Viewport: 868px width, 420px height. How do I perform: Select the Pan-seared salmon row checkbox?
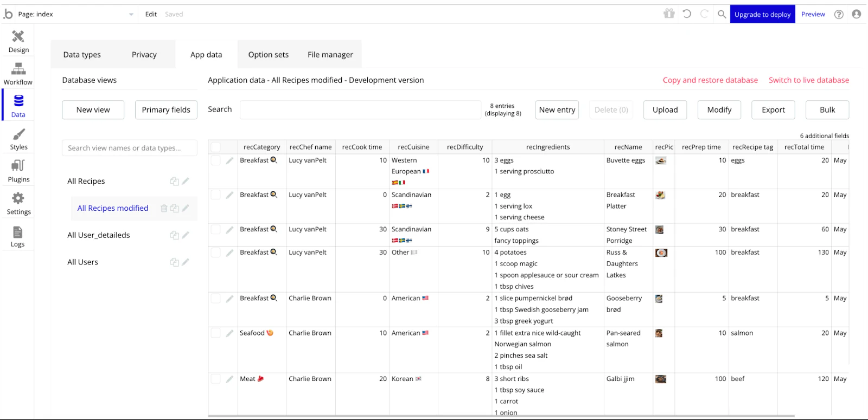coord(216,333)
